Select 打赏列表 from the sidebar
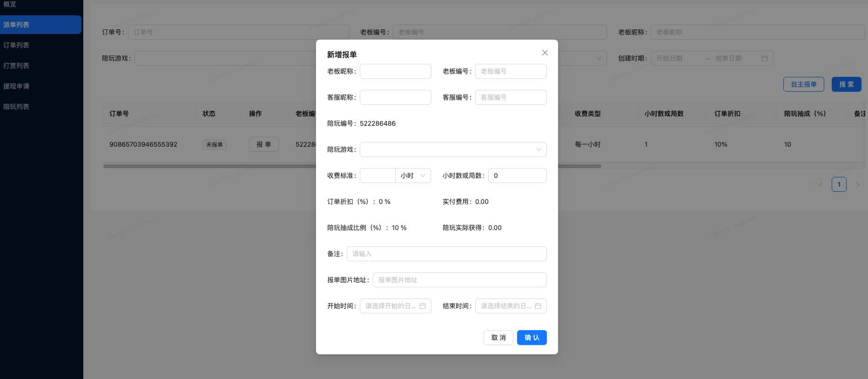 click(x=16, y=66)
